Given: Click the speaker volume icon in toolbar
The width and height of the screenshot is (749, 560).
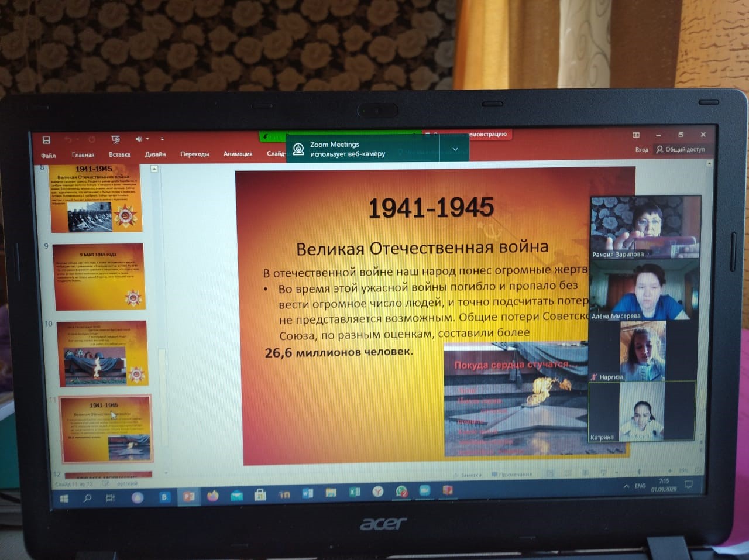Looking at the screenshot, I should tap(139, 139).
